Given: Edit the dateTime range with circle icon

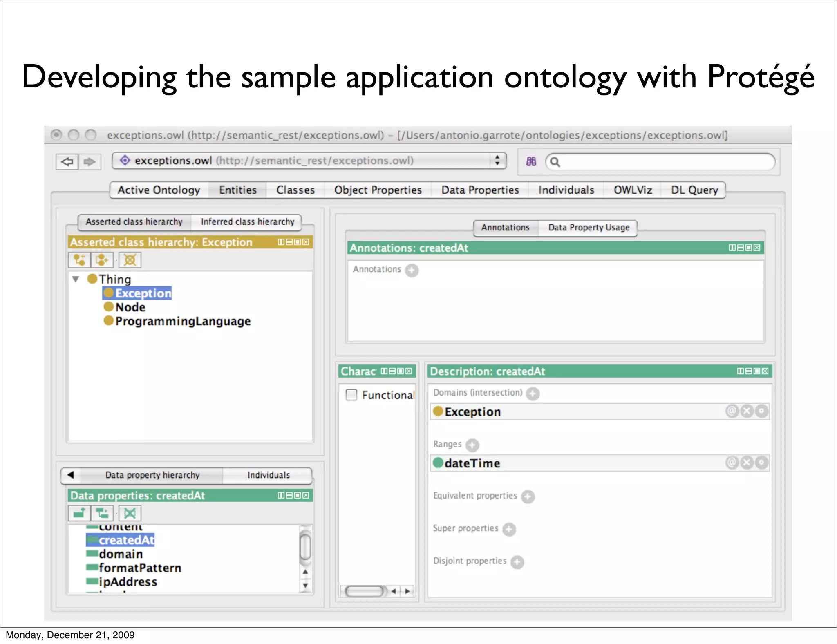Looking at the screenshot, I should [x=761, y=463].
